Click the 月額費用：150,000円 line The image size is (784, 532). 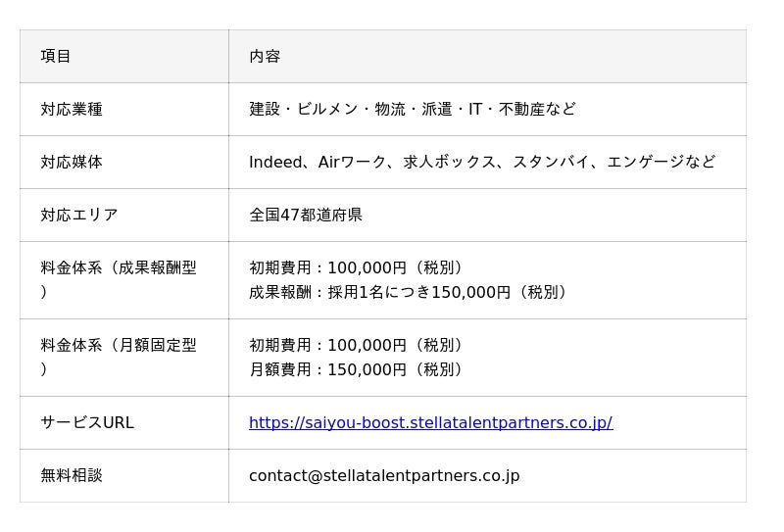[356, 369]
